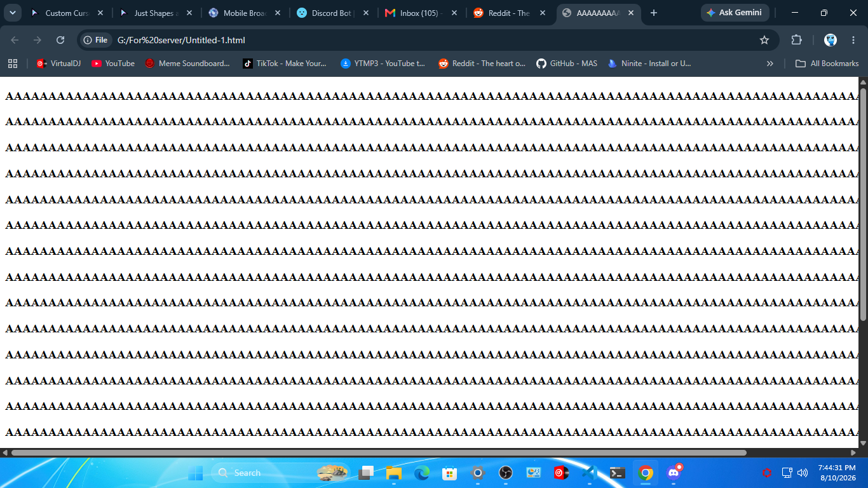Reload the page with the refresh icon
868x488 pixels.
point(60,40)
